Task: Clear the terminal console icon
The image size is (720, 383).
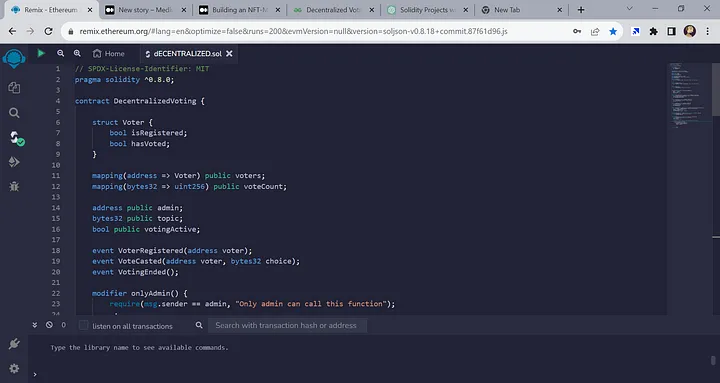Action: click(49, 325)
